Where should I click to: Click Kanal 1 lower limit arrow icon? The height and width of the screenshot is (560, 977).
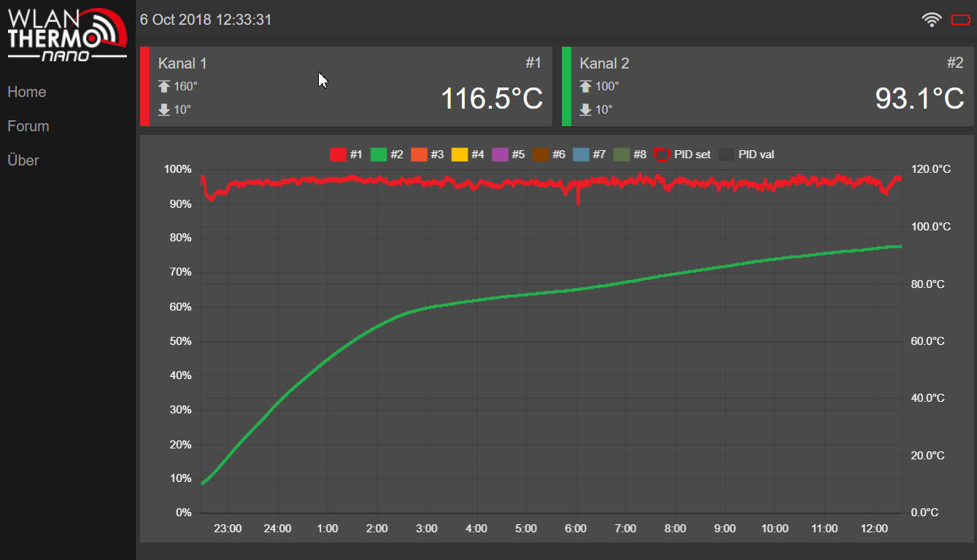164,110
